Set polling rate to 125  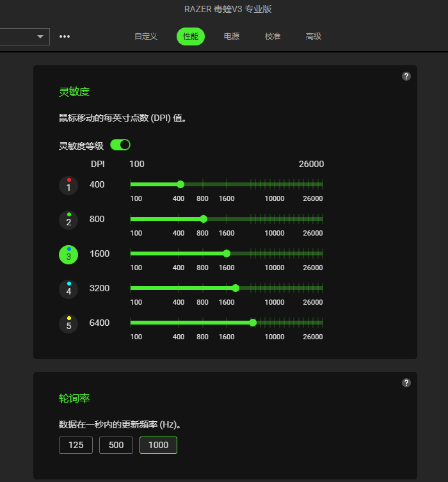click(76, 445)
